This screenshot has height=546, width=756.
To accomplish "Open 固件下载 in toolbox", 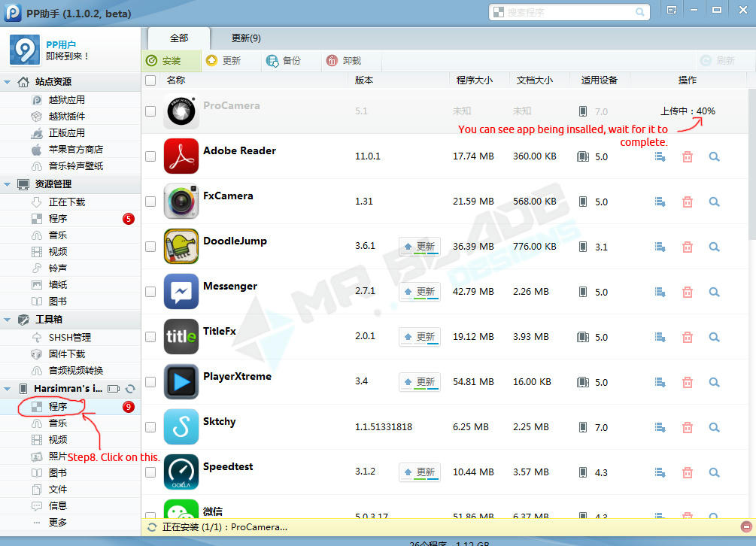I will coord(66,353).
